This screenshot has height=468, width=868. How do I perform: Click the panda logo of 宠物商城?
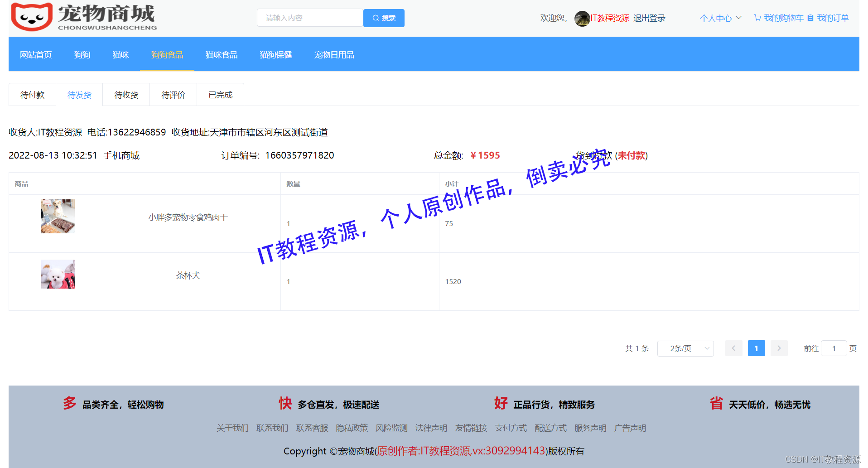pos(31,17)
